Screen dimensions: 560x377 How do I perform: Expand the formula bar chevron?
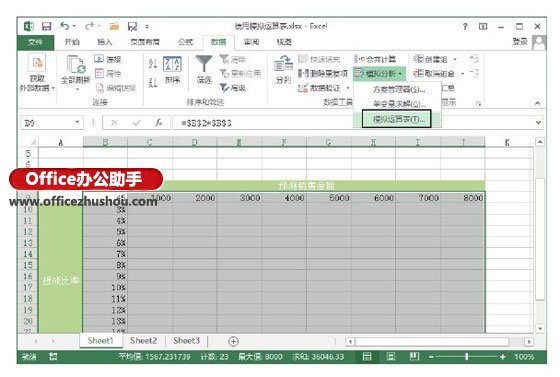click(x=538, y=123)
